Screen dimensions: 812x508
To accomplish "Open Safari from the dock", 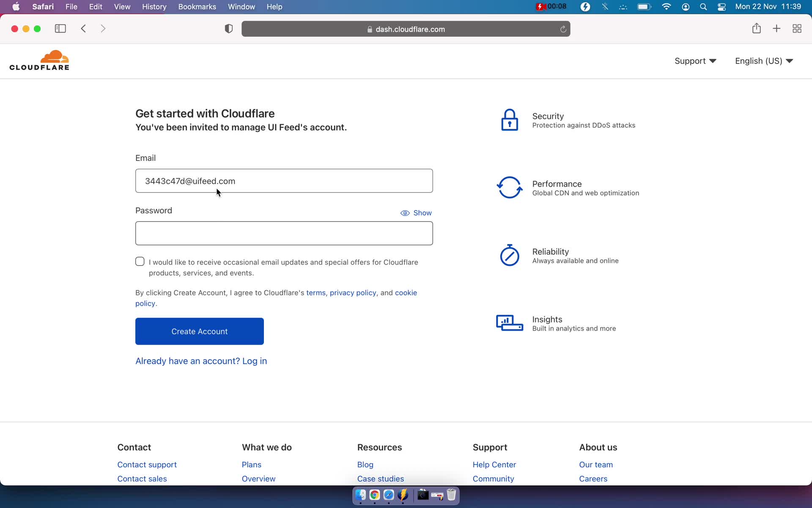I will point(389,495).
